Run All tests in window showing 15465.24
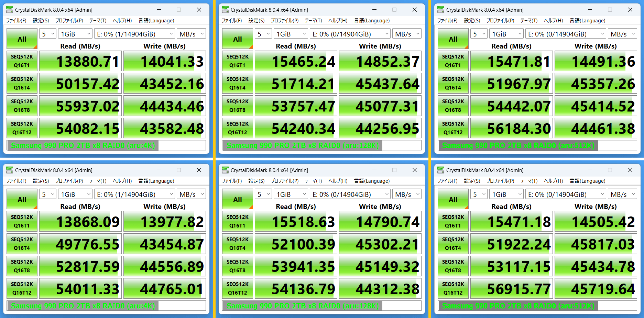 pos(238,39)
